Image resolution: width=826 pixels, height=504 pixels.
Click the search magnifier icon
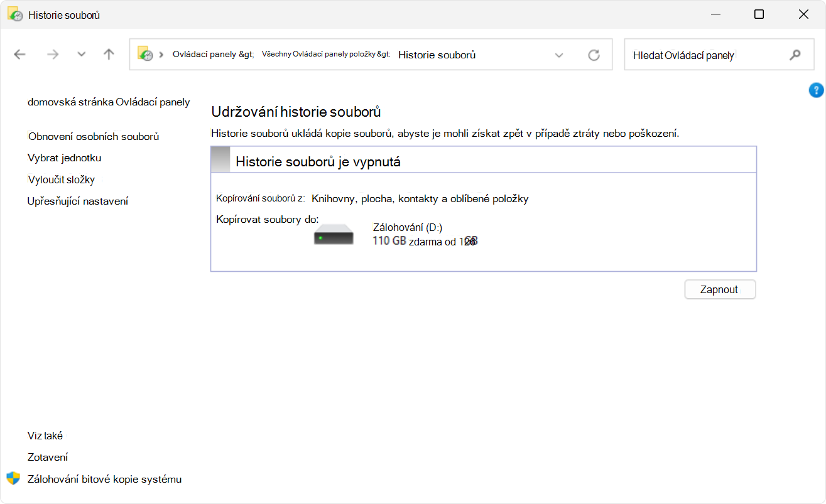tap(795, 55)
